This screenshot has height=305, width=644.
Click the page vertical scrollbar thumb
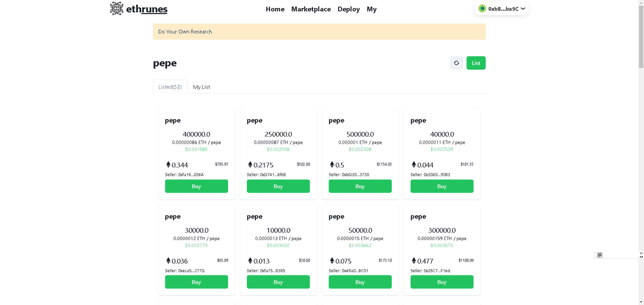coord(640,38)
